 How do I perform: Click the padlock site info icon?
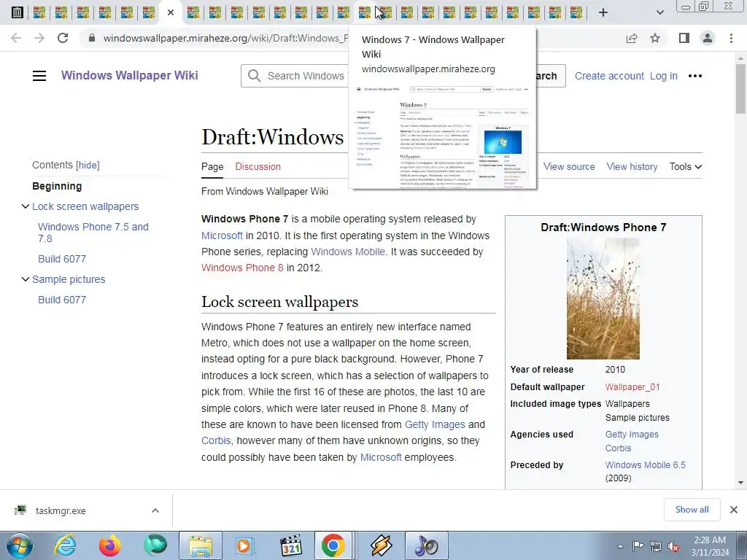tap(92, 38)
